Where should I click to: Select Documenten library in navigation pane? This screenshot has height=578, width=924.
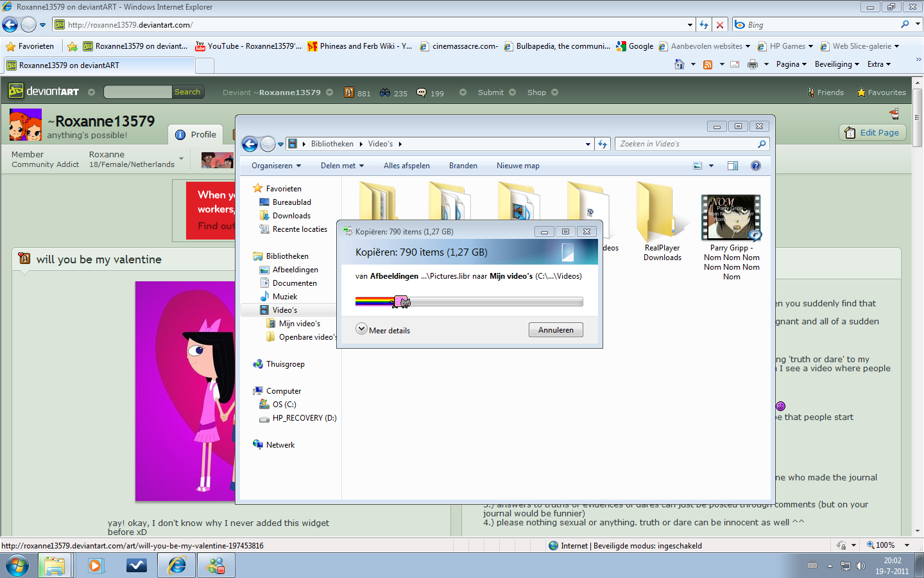(x=288, y=283)
